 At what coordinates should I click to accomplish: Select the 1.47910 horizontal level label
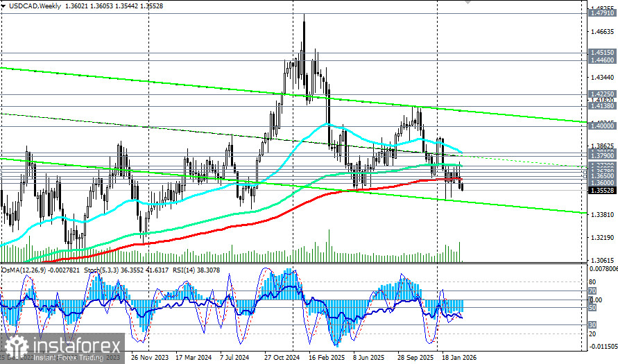(x=602, y=13)
